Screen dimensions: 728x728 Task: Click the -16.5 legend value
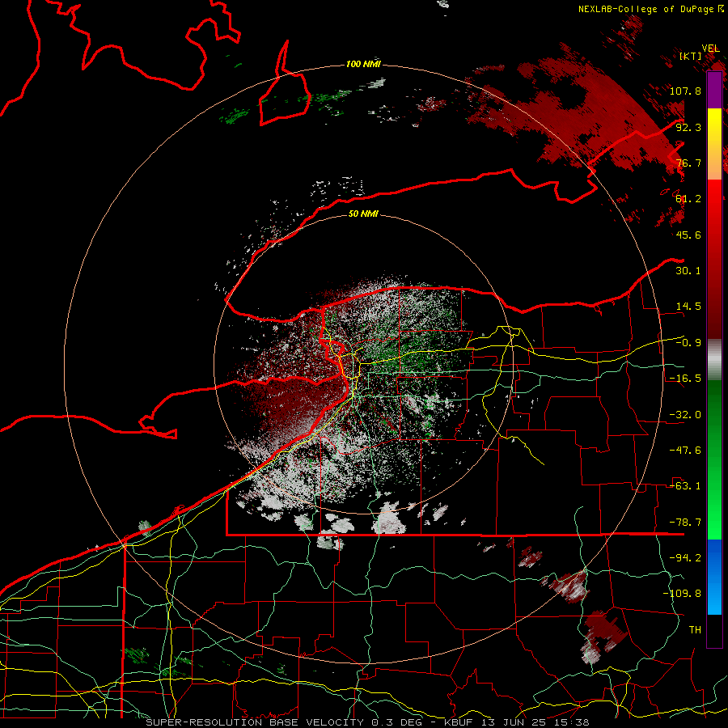685,379
